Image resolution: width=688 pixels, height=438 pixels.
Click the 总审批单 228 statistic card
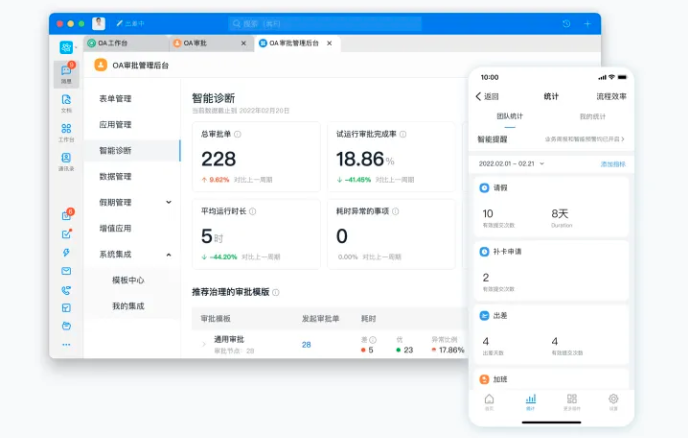coord(256,157)
